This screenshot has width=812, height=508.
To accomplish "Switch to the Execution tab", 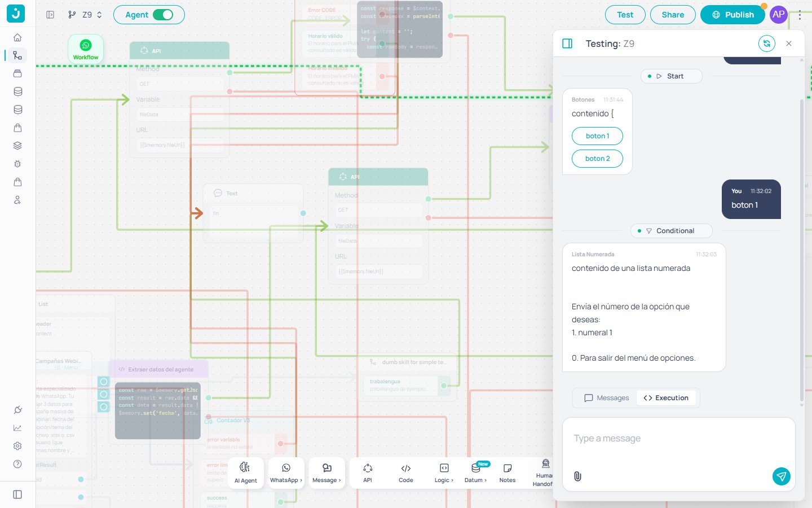I will 666,398.
